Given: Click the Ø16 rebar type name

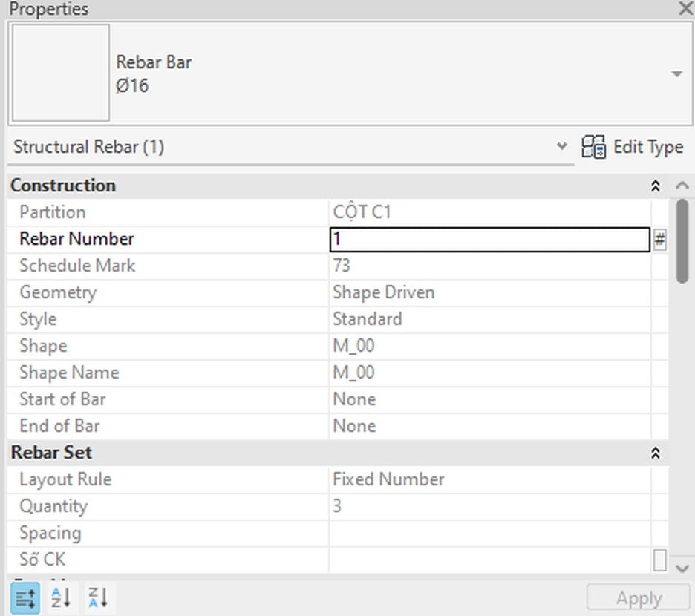Looking at the screenshot, I should click(132, 85).
